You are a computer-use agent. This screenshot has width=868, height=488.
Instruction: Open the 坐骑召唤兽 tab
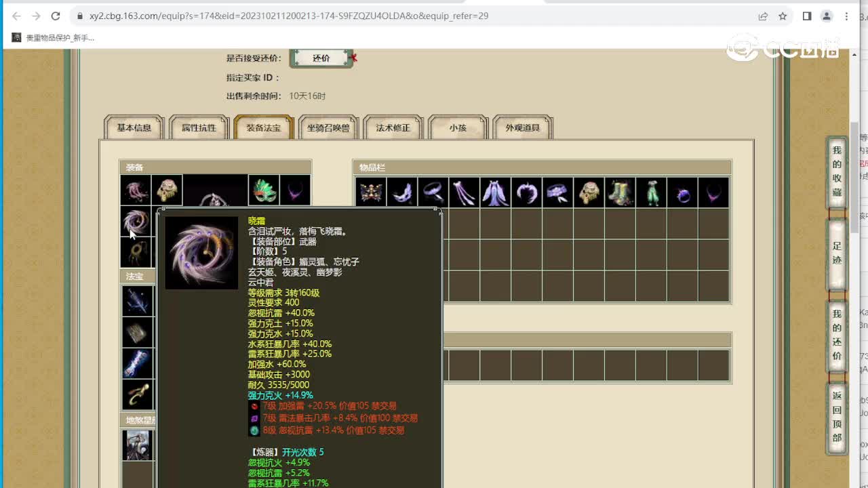point(328,127)
